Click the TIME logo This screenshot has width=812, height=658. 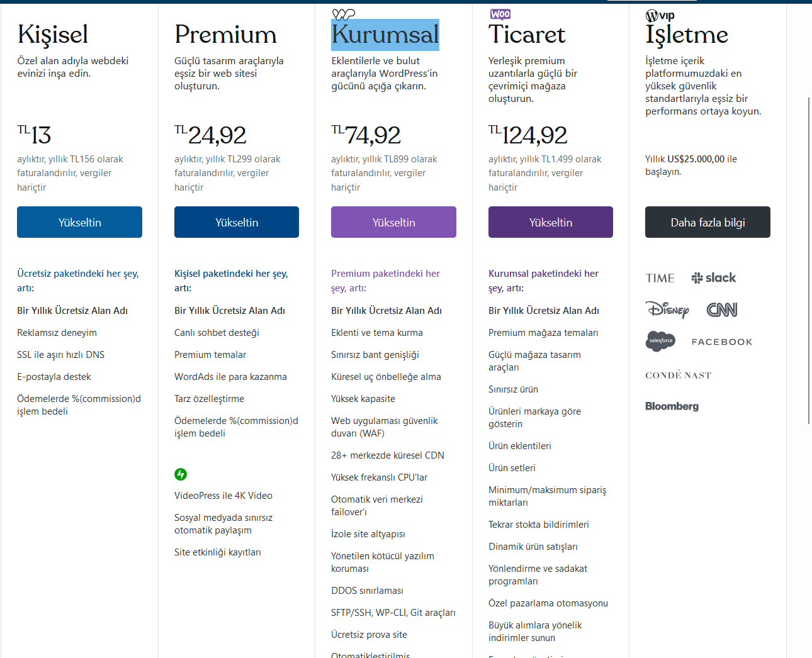click(660, 278)
